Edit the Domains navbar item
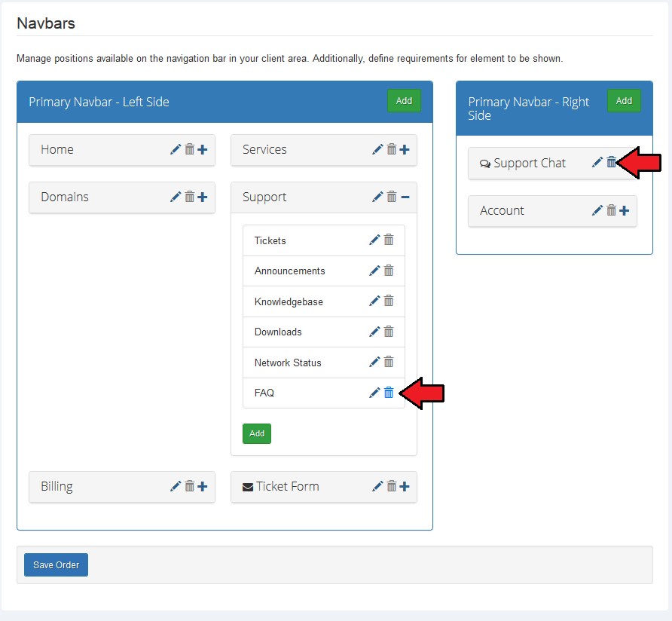This screenshot has width=672, height=621. [x=176, y=197]
